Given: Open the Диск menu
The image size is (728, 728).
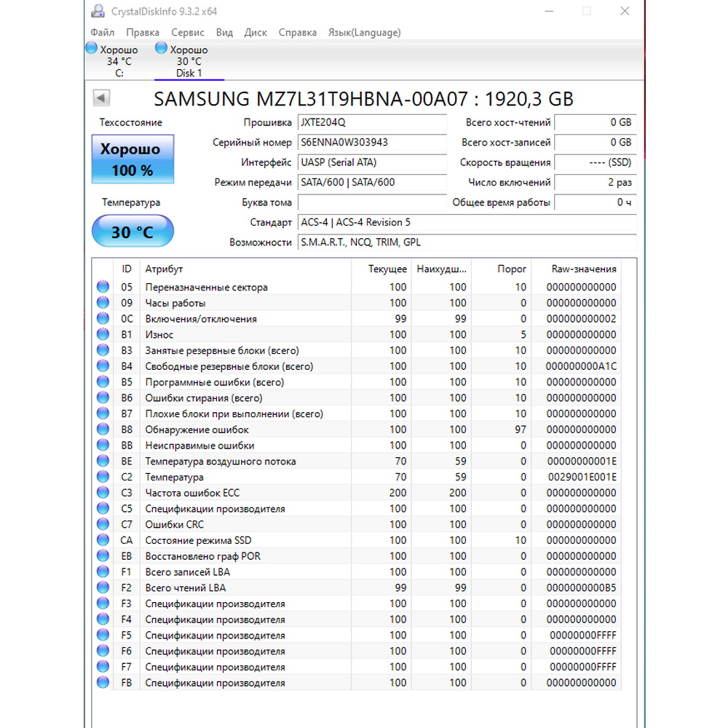Looking at the screenshot, I should click(256, 33).
